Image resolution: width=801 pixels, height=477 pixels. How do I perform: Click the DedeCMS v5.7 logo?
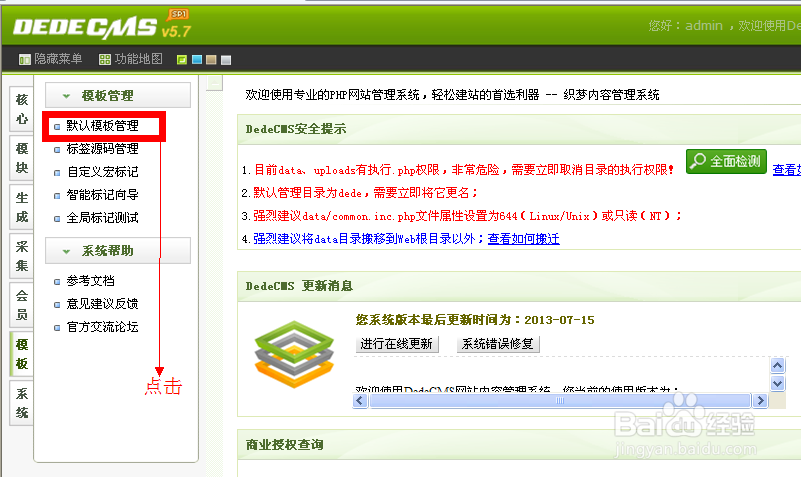[x=101, y=27]
